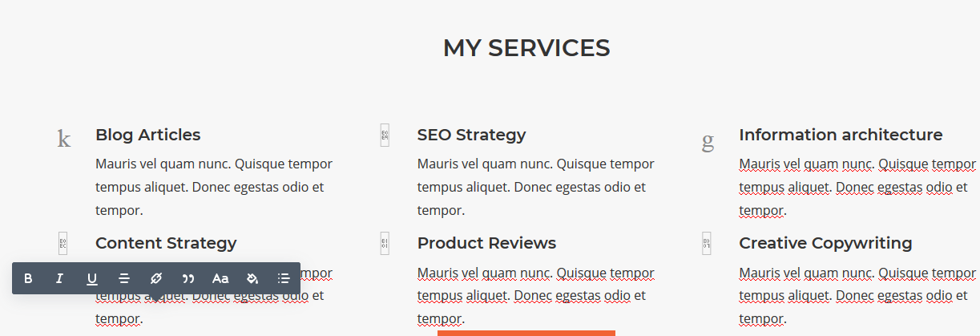Click the orange button below Product Reviews
The width and height of the screenshot is (980, 336).
click(526, 333)
